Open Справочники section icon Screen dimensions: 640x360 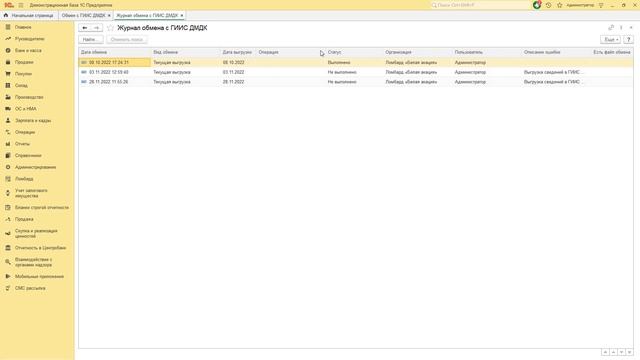pos(8,156)
